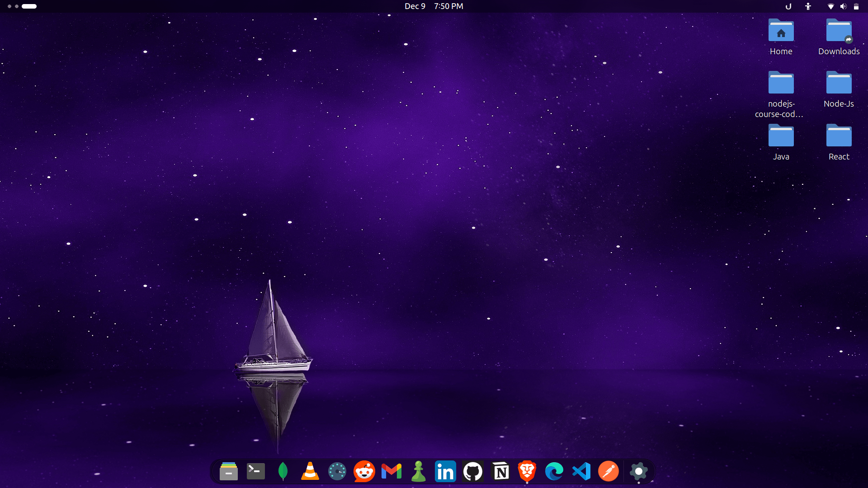
Task: Open the Chess pawn app
Action: point(419,472)
